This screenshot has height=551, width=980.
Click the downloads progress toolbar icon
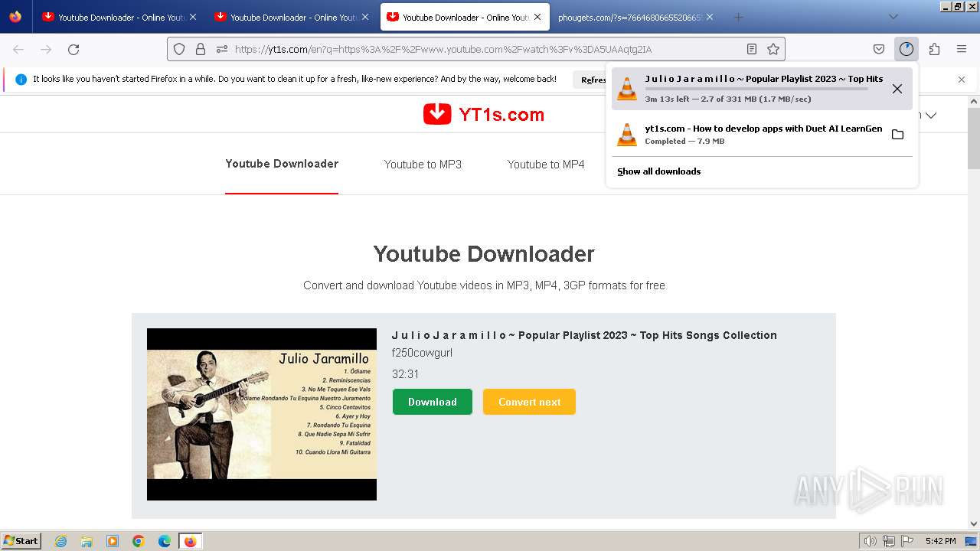tap(906, 49)
